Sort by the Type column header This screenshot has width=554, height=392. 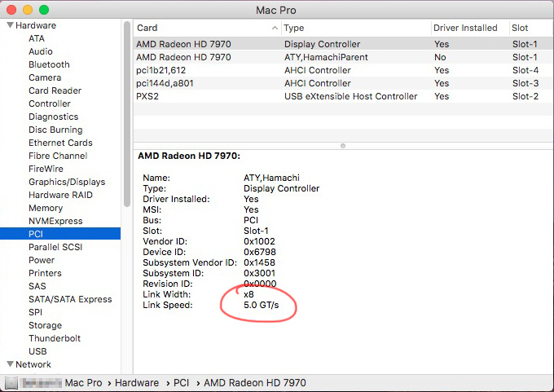pyautogui.click(x=356, y=28)
